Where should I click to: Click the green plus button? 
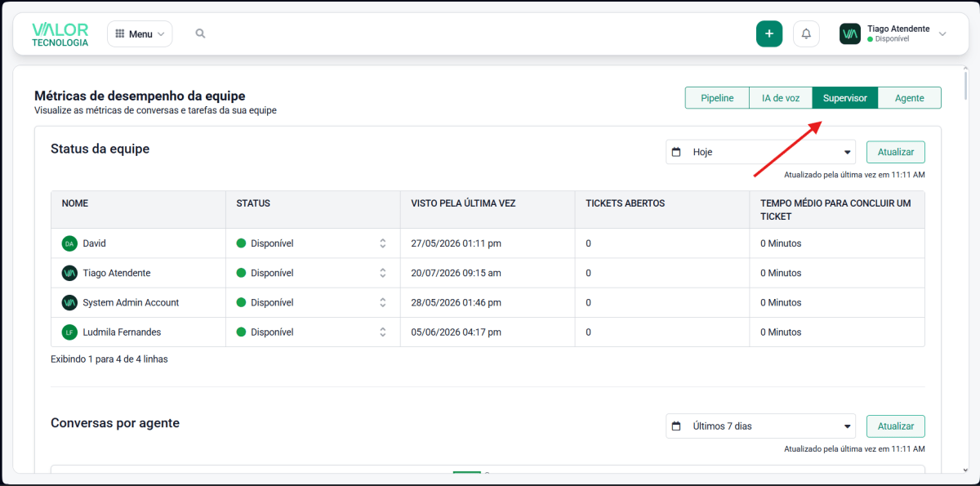[769, 33]
